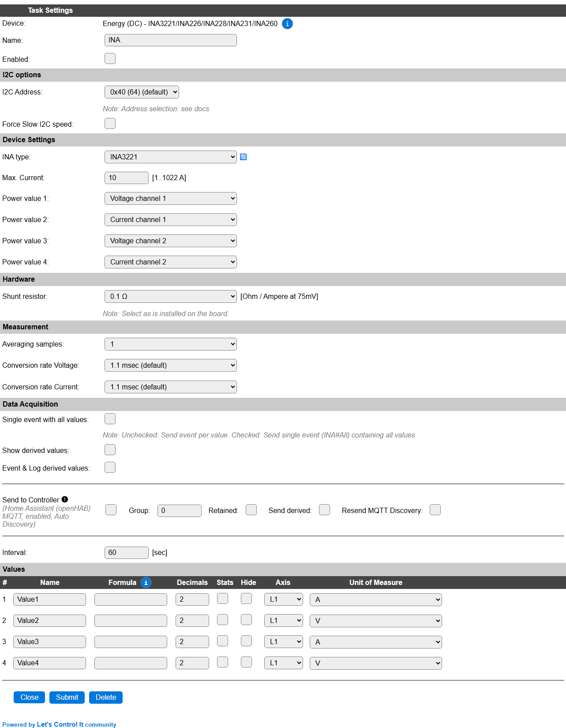566x728 pixels.
Task: Open the Axis dropdown for Value1
Action: (x=284, y=600)
